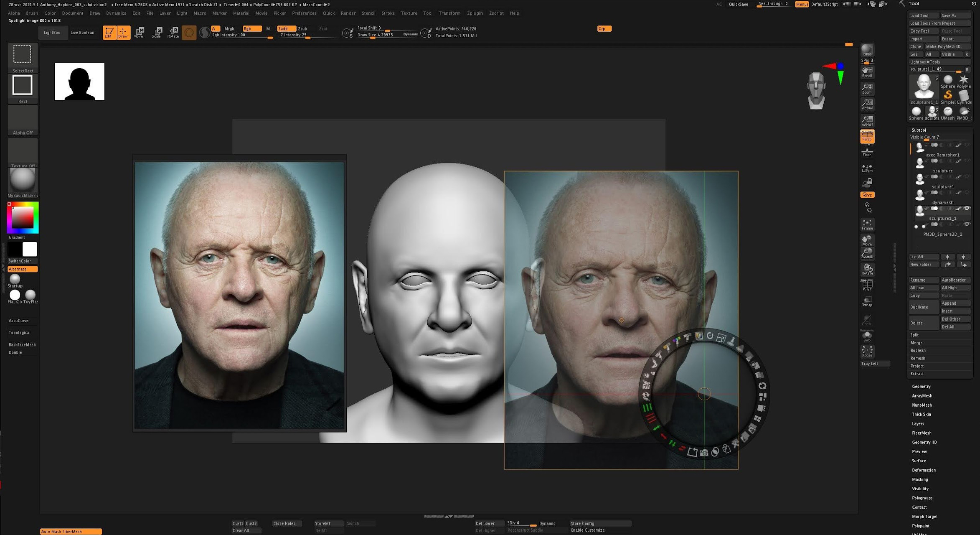Click the LightBox button
This screenshot has width=980, height=535.
point(52,33)
